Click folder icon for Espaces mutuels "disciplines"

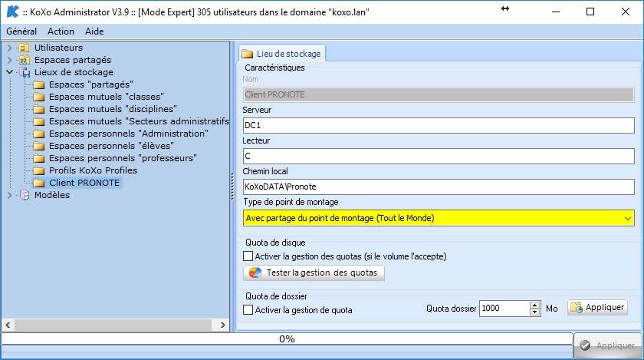pos(39,110)
